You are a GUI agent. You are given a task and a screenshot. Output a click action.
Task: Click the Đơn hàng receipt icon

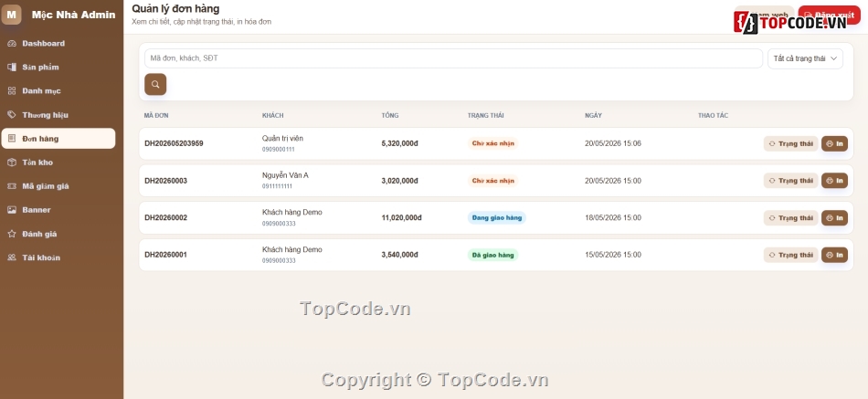[x=12, y=139]
